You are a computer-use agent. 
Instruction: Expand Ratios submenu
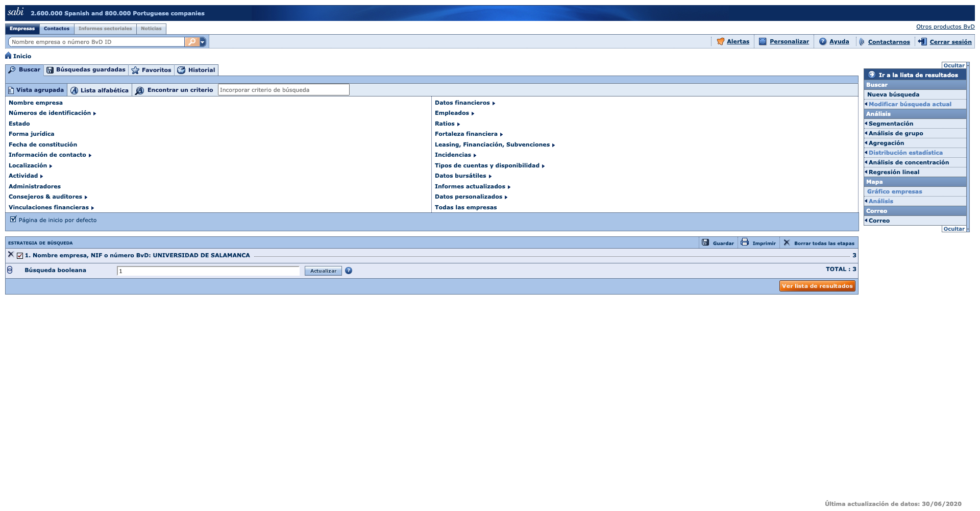447,124
